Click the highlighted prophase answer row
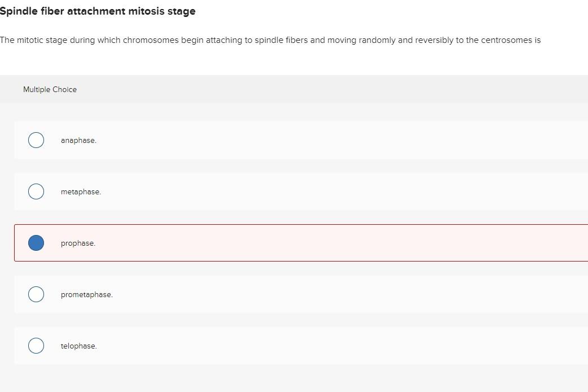This screenshot has height=392, width=588. pos(282,243)
